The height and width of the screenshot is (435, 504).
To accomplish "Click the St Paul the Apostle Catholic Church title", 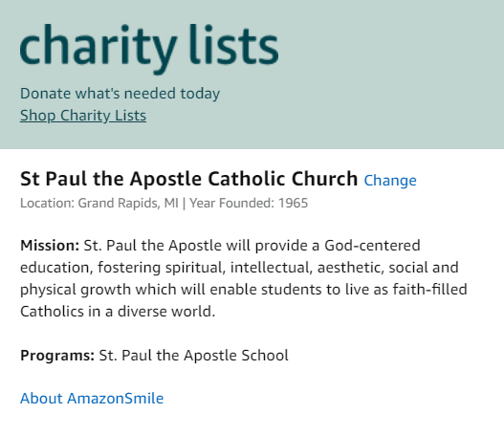I will click(x=188, y=179).
